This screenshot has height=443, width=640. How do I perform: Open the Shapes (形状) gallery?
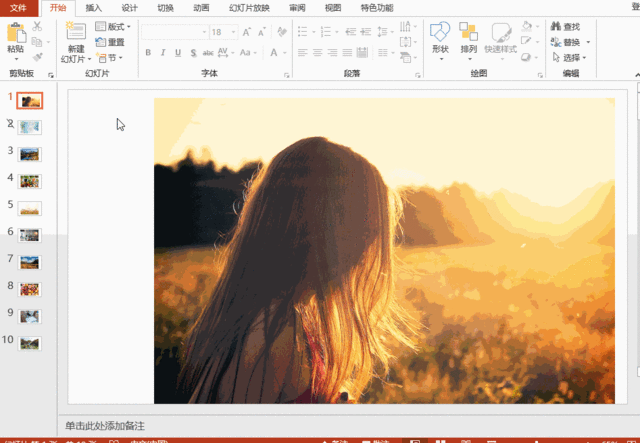(x=440, y=34)
